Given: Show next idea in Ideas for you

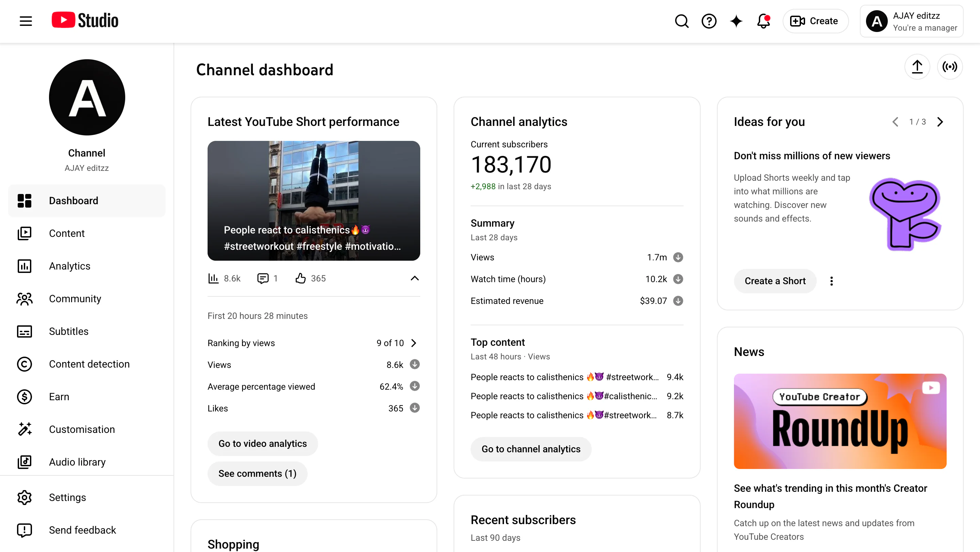Looking at the screenshot, I should pyautogui.click(x=940, y=122).
